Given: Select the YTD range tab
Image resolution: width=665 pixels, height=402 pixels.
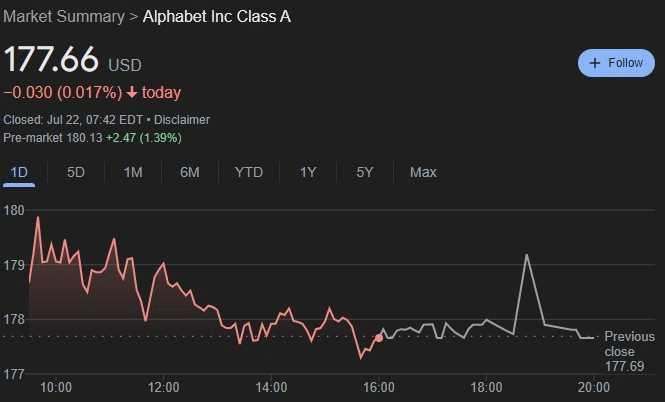Looking at the screenshot, I should [x=248, y=172].
